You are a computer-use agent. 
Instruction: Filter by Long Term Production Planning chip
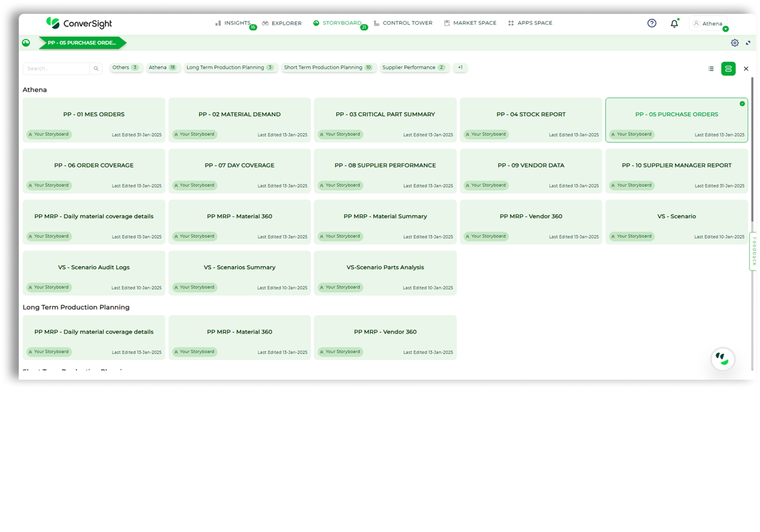pyautogui.click(x=231, y=67)
